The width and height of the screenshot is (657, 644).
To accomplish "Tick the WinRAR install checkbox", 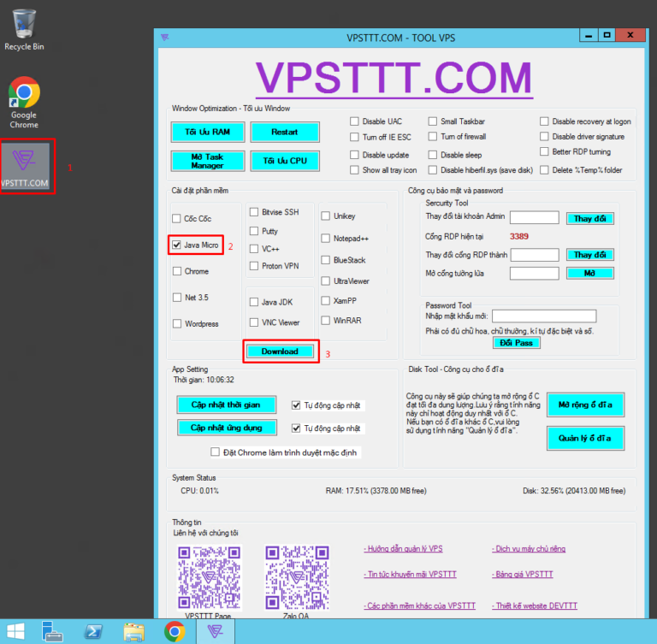I will click(x=326, y=321).
